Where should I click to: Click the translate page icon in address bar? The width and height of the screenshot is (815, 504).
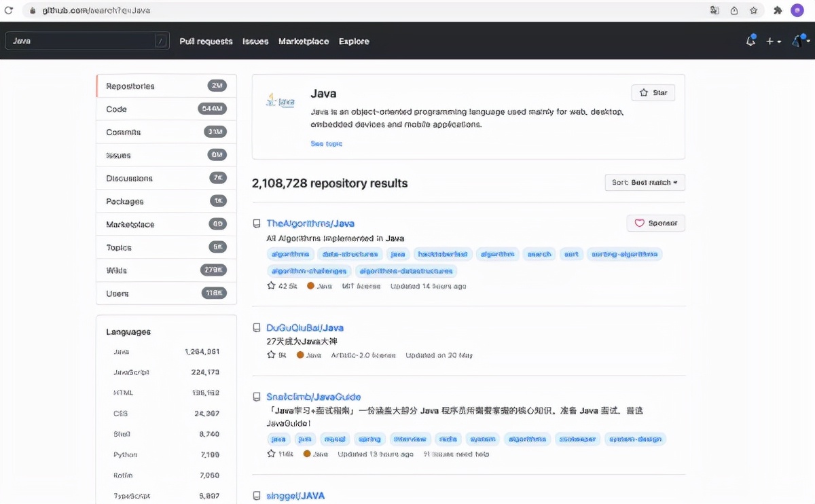click(x=714, y=10)
